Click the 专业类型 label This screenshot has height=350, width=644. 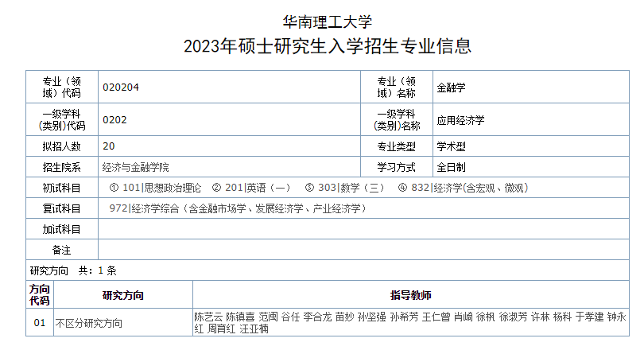point(397,146)
